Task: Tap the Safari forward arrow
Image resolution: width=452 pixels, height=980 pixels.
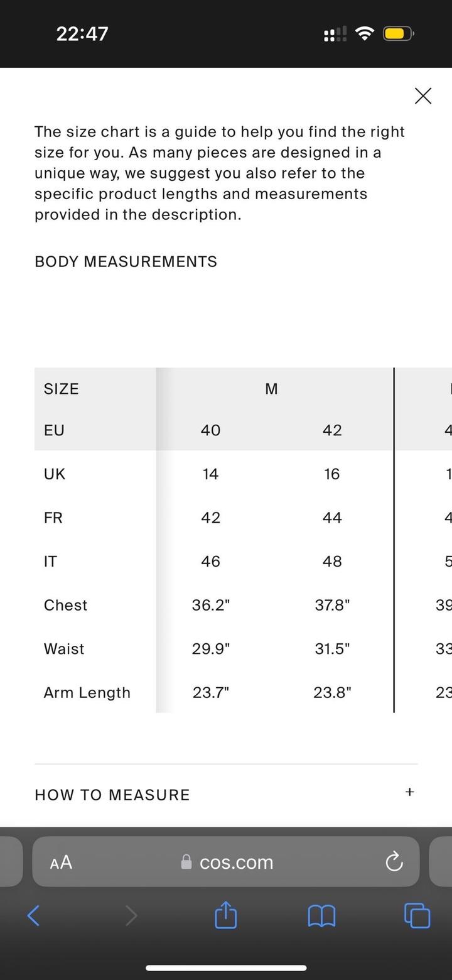Action: [131, 915]
